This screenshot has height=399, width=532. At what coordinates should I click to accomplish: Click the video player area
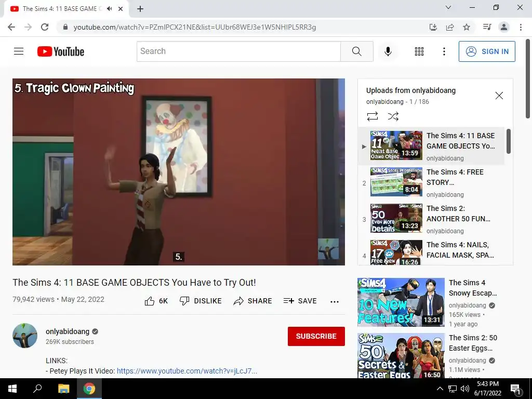click(x=179, y=171)
